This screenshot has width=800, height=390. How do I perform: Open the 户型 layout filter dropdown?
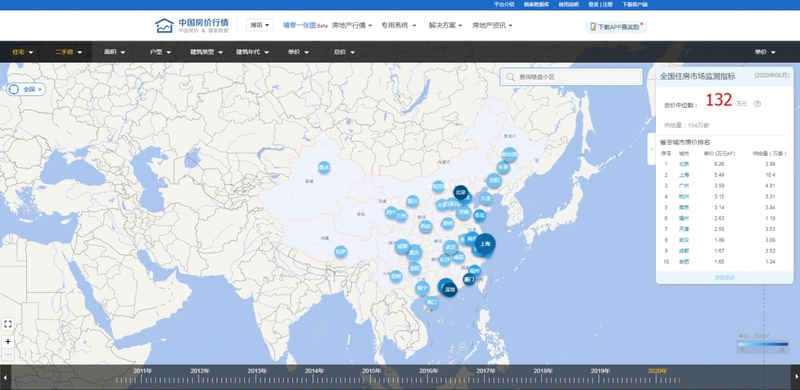pyautogui.click(x=160, y=52)
